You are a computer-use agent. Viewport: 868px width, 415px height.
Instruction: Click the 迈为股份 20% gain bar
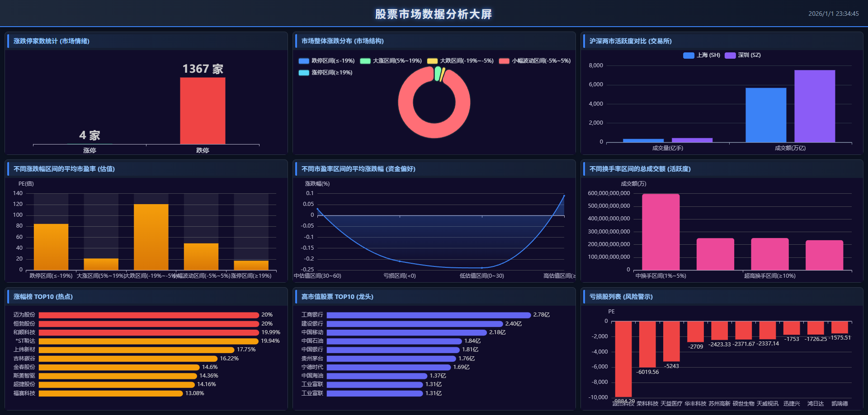point(149,315)
